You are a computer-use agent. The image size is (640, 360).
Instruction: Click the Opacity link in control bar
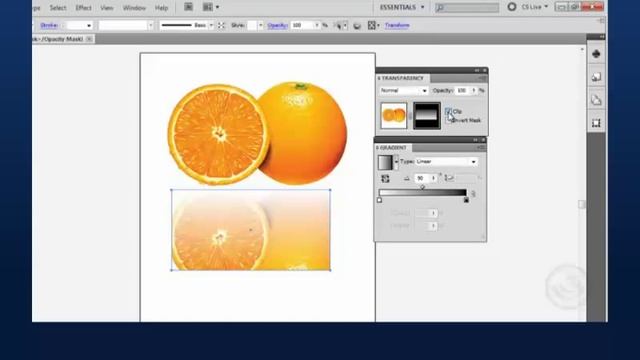click(277, 25)
